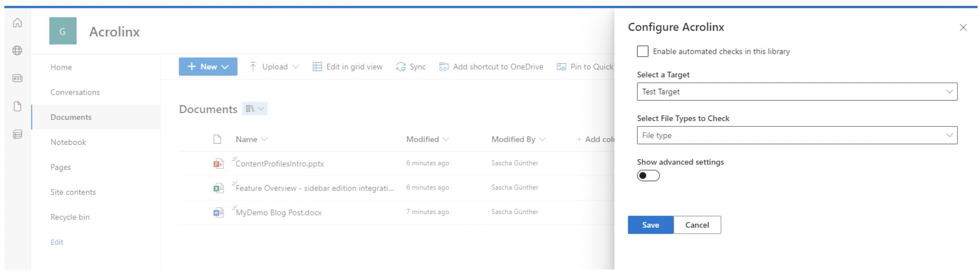Open the File type dropdown
Viewport: 980px width, 277px height.
click(x=797, y=135)
